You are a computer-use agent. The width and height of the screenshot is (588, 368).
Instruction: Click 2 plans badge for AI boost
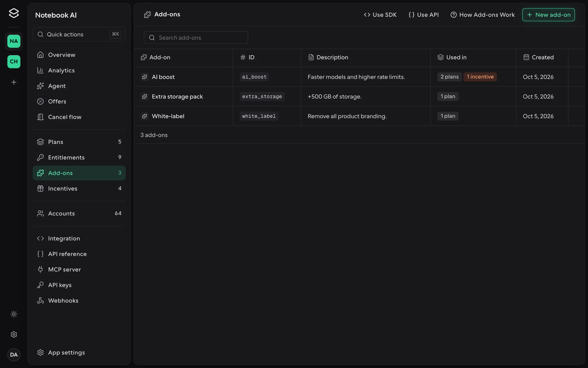[449, 77]
